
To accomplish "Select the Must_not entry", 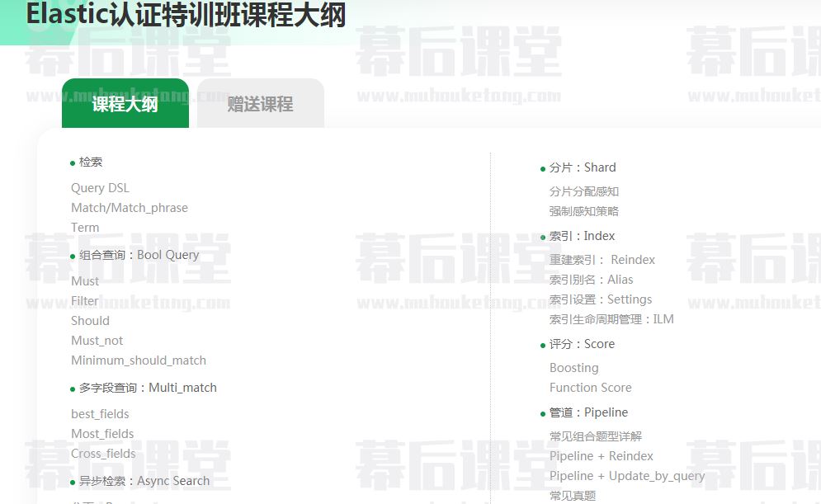I will click(x=97, y=341).
